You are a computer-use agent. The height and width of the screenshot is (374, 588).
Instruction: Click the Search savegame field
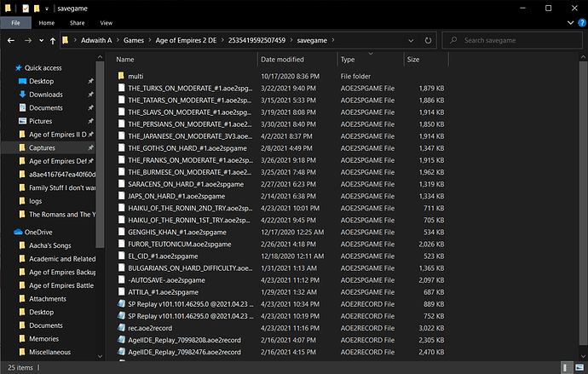click(512, 41)
